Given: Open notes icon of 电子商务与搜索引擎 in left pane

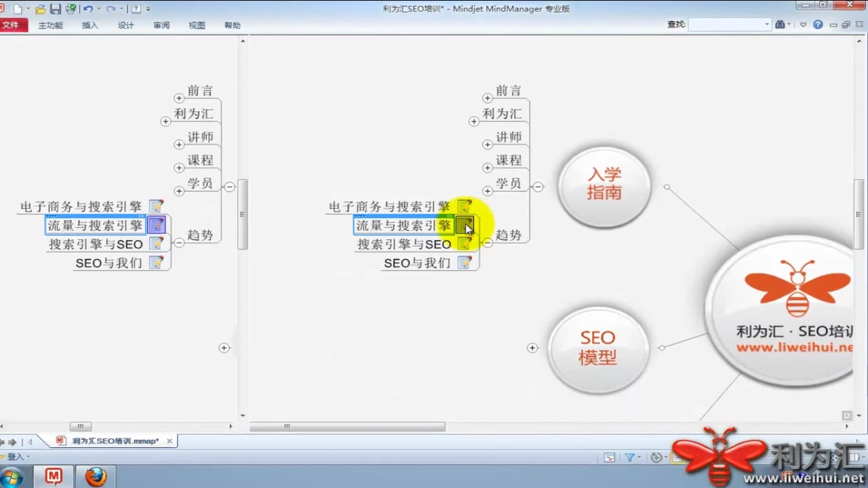Looking at the screenshot, I should click(x=156, y=206).
